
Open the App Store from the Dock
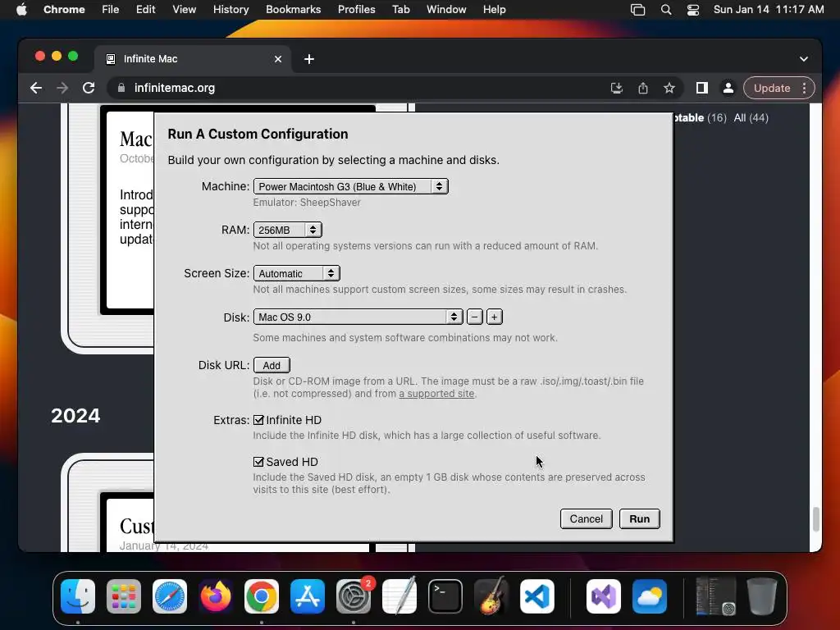(x=308, y=596)
